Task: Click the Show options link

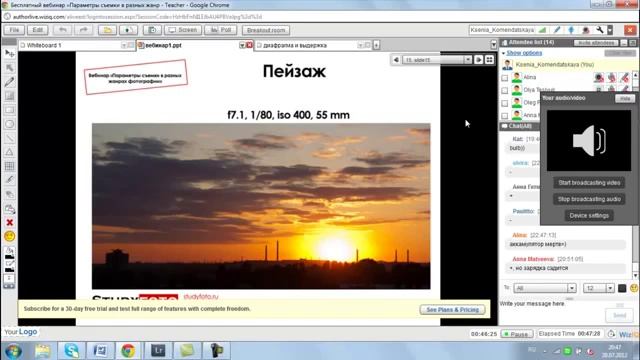Action: (524, 53)
